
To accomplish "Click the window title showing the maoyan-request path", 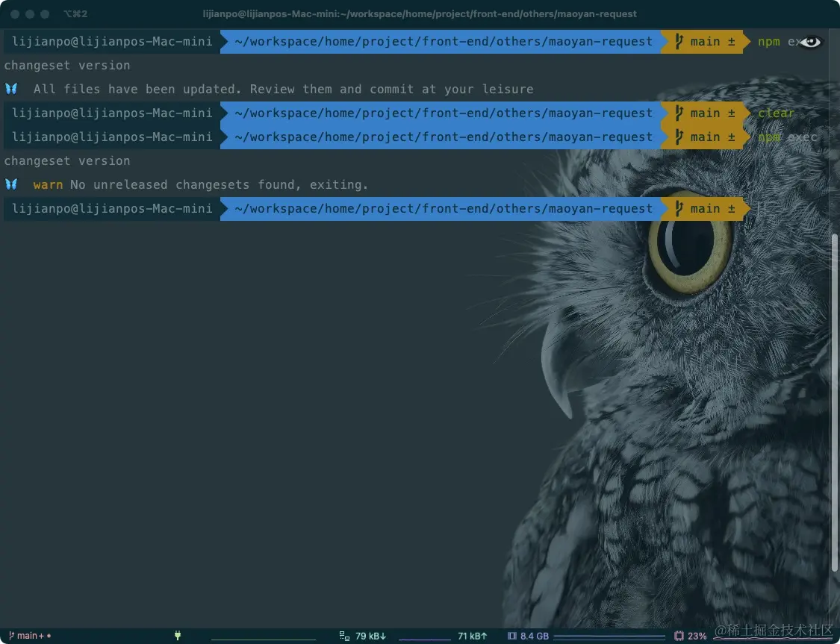I will pos(420,14).
